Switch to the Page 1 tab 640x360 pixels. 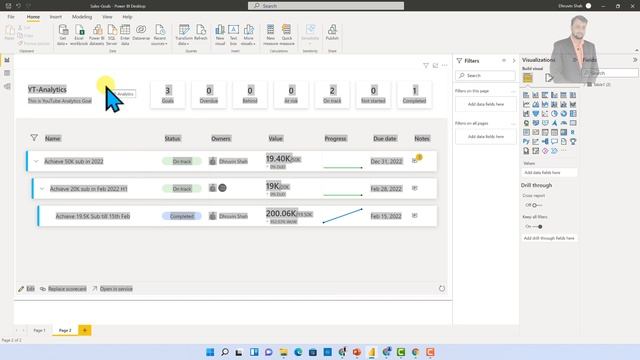(39, 330)
